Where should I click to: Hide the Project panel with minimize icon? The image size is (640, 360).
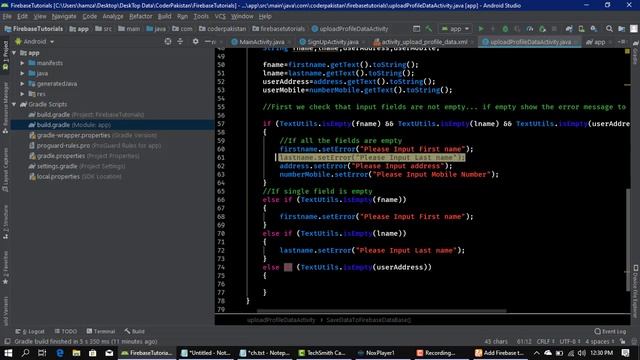(207, 41)
